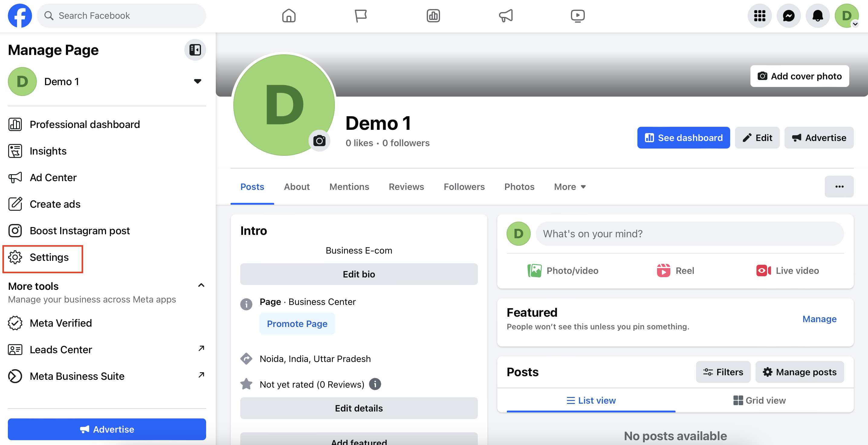Open Ad Center megaphone in top navbar

point(506,15)
